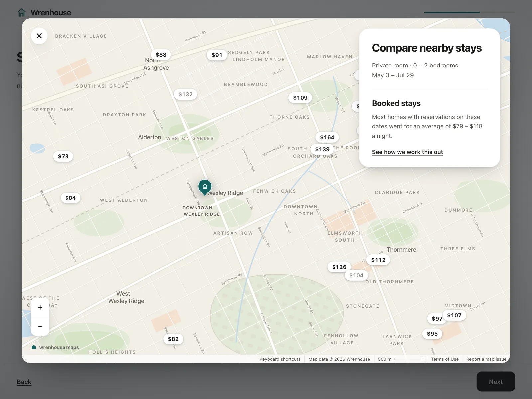Click the 'Compare nearby stays' heading
This screenshot has height=399, width=532.
(x=427, y=48)
